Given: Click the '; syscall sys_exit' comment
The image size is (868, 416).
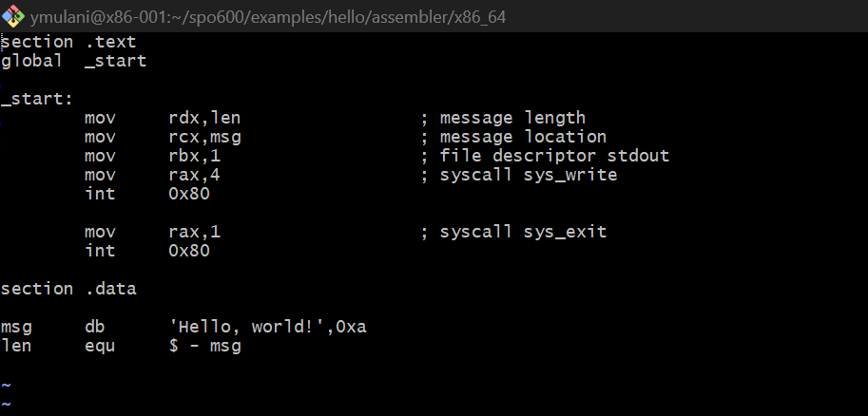Looking at the screenshot, I should pyautogui.click(x=513, y=232).
